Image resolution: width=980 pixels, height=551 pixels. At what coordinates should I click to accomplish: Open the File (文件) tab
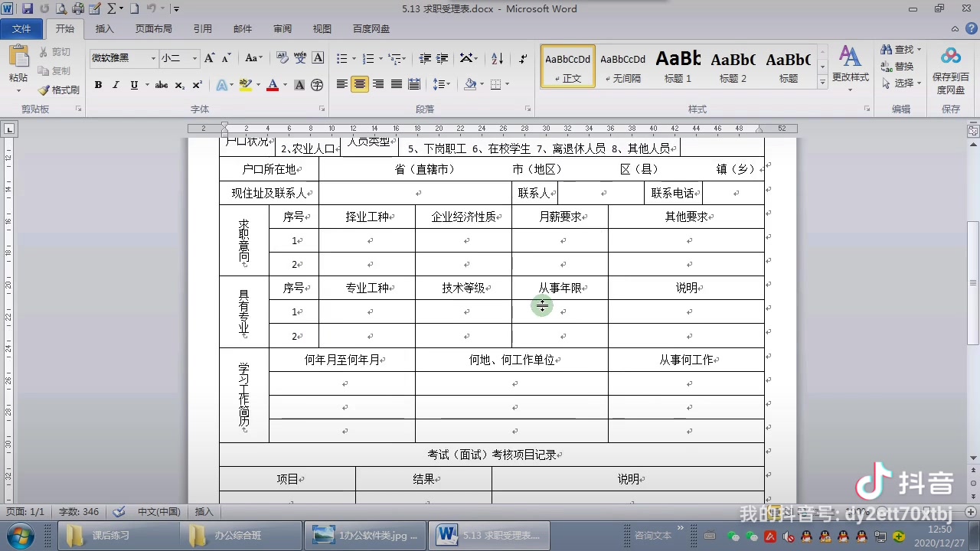[x=21, y=29]
